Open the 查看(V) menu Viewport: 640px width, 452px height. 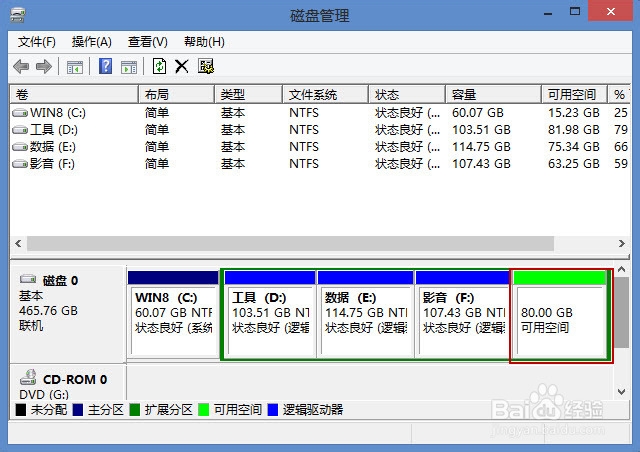click(x=148, y=42)
